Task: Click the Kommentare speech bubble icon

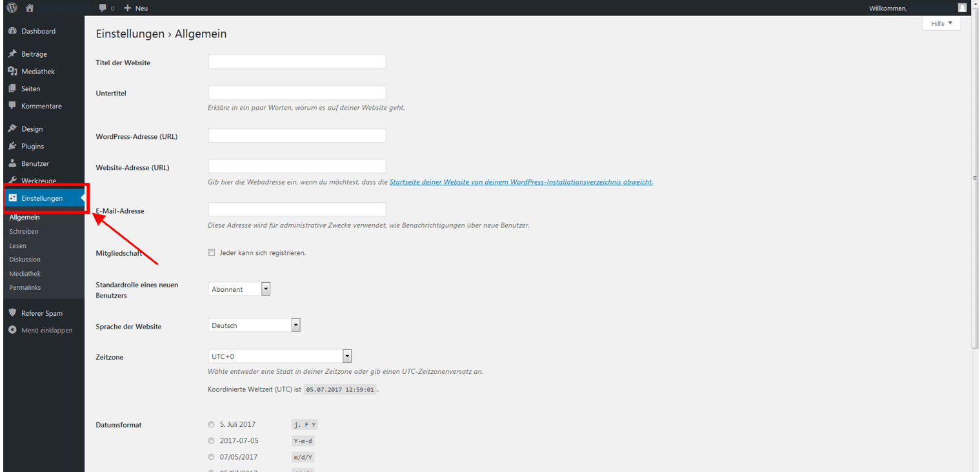Action: [12, 106]
